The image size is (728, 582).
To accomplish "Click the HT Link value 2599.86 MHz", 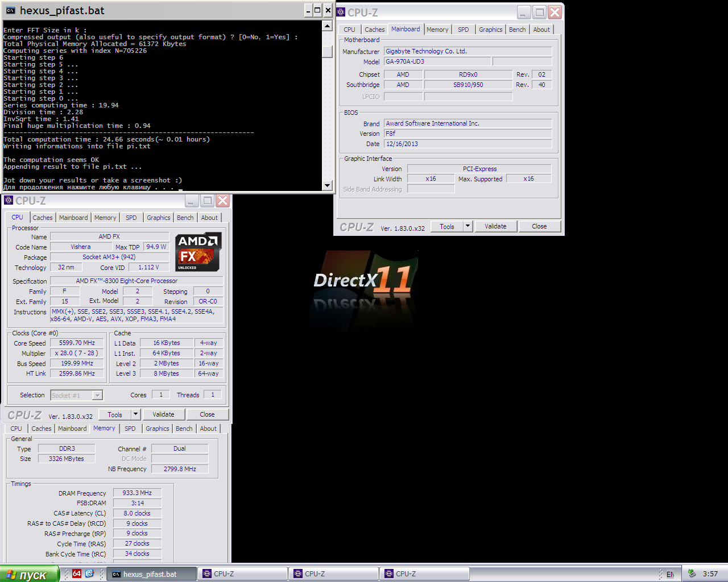I will pos(77,373).
